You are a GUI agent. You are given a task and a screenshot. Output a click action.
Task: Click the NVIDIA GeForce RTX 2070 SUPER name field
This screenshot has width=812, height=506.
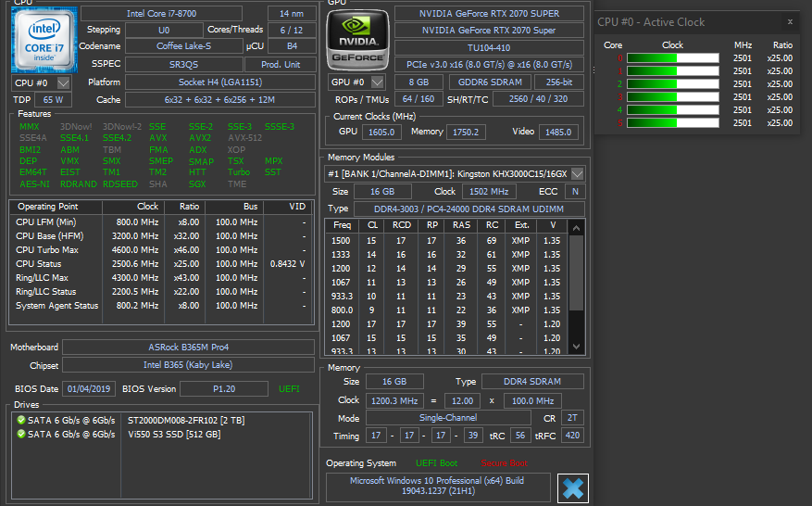tap(489, 14)
